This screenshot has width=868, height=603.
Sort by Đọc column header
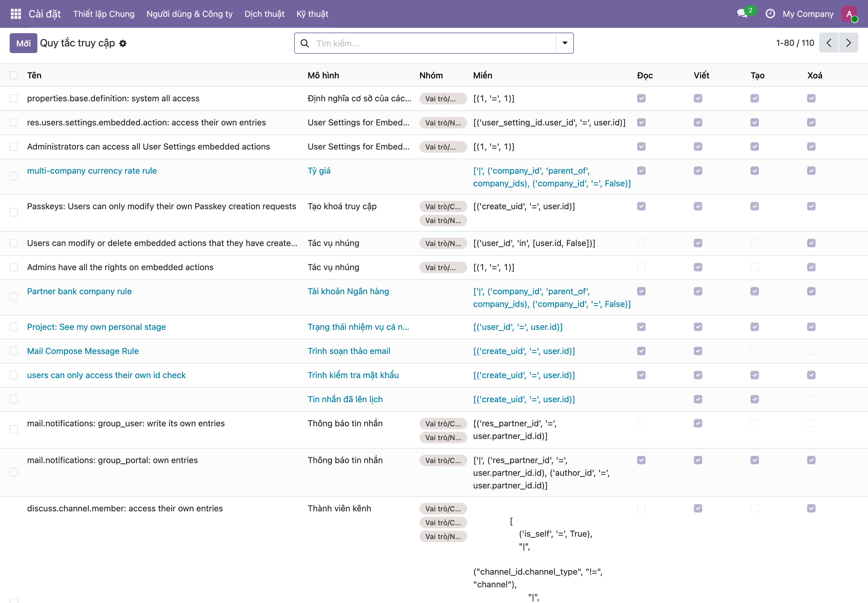pyautogui.click(x=645, y=75)
